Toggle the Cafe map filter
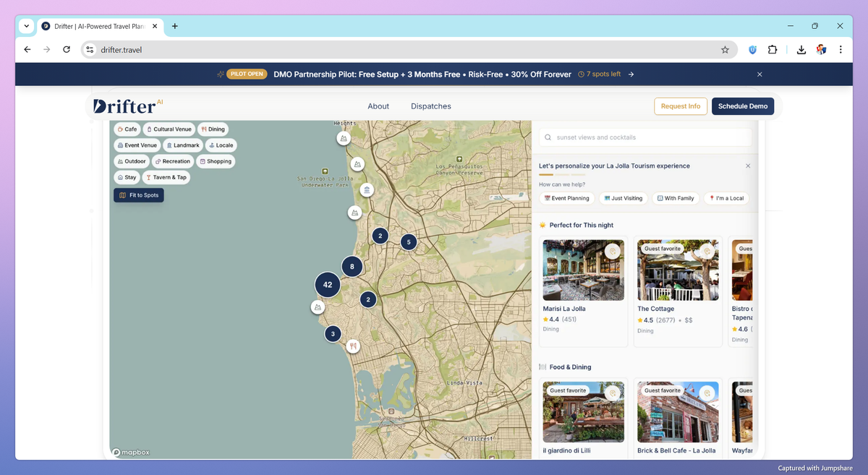868x475 pixels. coord(127,129)
